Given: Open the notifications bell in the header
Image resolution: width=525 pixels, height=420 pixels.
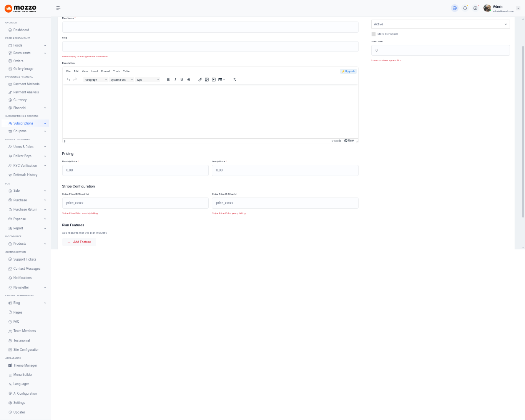Looking at the screenshot, I should click(465, 8).
